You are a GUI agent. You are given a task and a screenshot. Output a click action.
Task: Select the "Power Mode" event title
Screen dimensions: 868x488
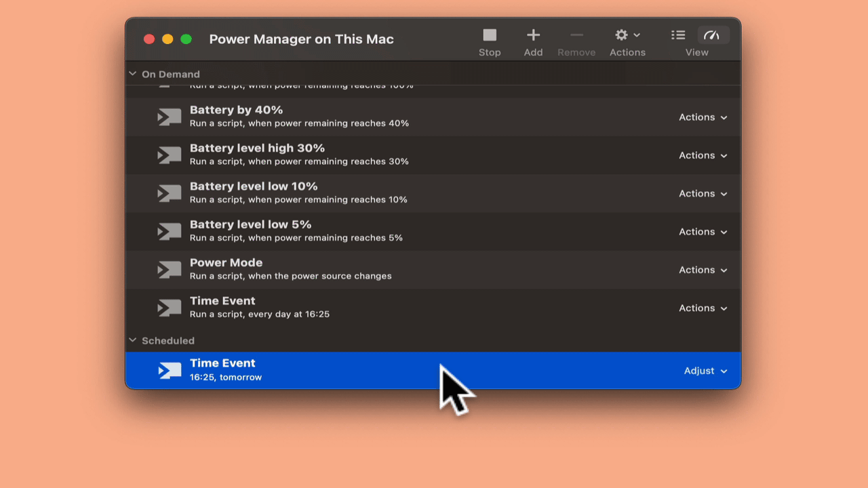226,262
